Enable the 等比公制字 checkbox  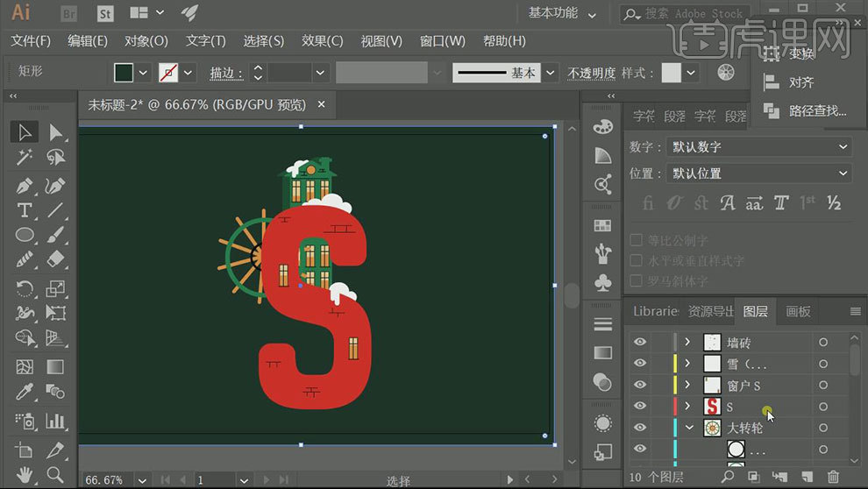637,240
